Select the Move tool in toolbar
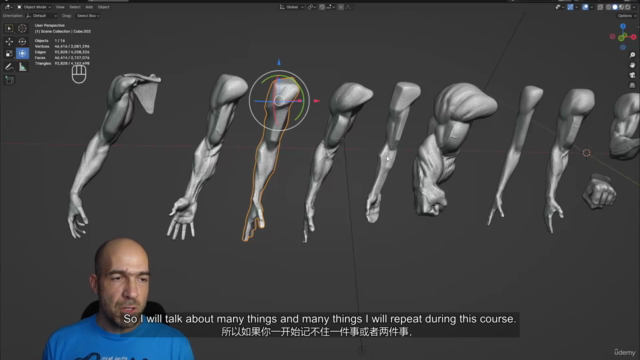The height and width of the screenshot is (360, 640). 9,41
